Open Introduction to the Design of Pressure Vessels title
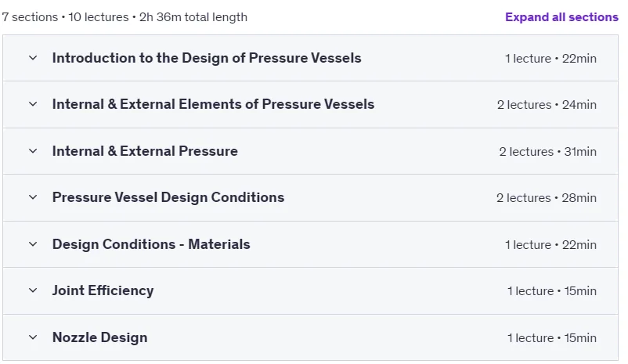The image size is (628, 364). [x=207, y=58]
